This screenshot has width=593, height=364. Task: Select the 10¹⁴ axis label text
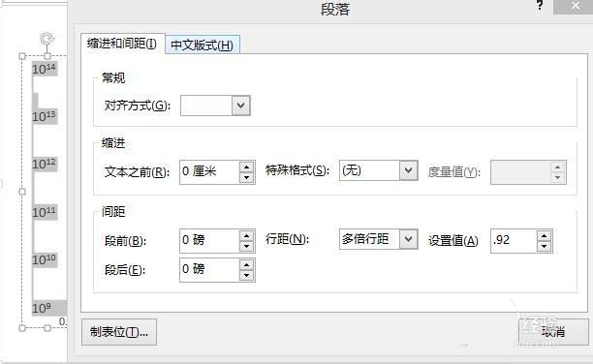(x=44, y=69)
